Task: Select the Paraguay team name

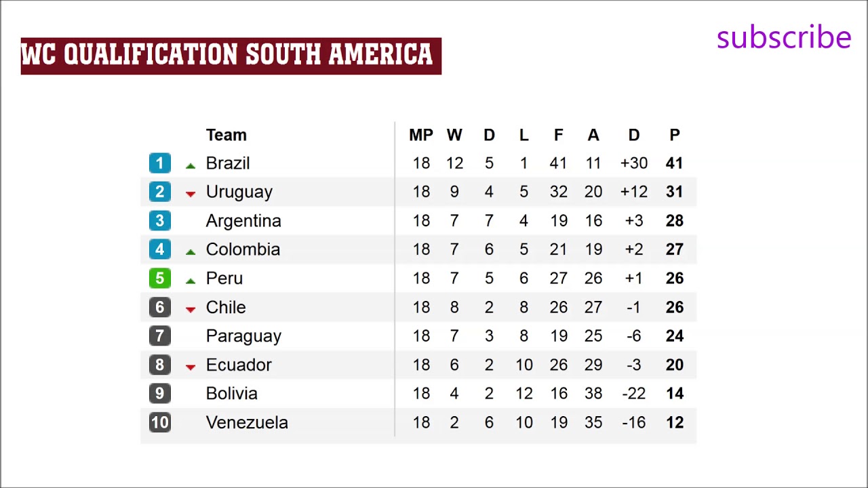Action: (243, 336)
